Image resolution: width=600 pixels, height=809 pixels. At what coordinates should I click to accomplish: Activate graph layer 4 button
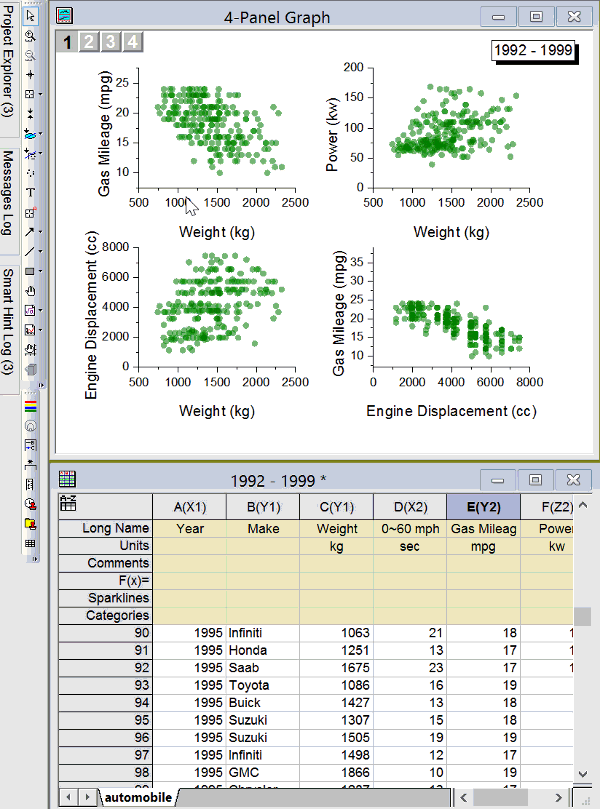(131, 41)
